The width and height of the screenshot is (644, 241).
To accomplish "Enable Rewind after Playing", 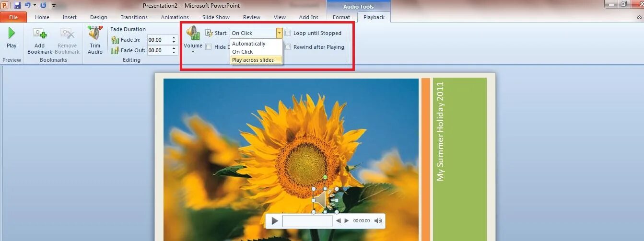I will point(288,47).
